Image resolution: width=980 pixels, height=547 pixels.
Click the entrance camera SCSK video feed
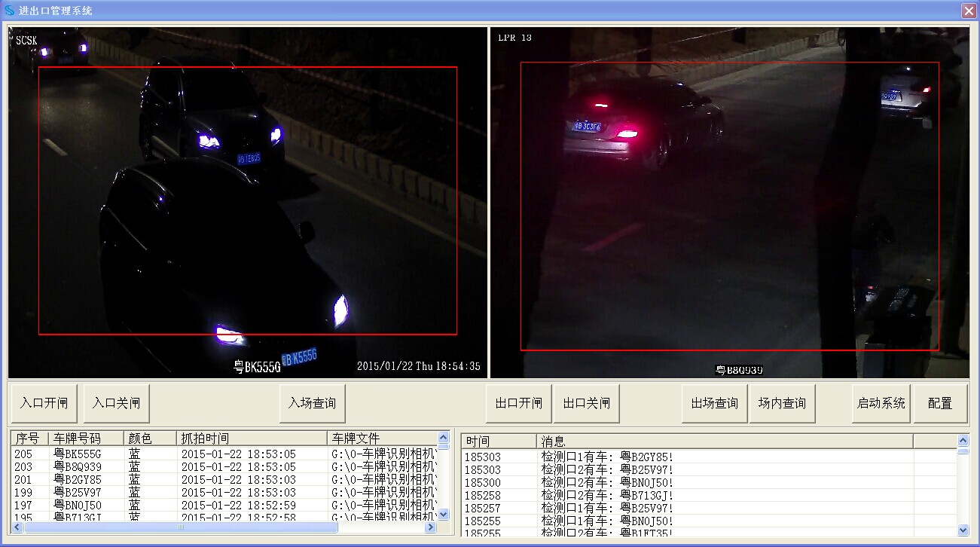pyautogui.click(x=248, y=202)
